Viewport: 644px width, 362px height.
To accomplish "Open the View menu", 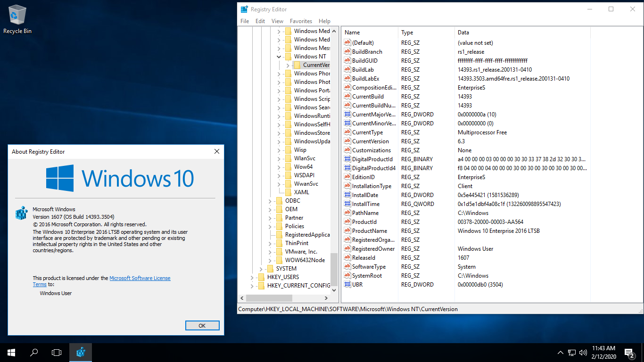I will click(278, 21).
